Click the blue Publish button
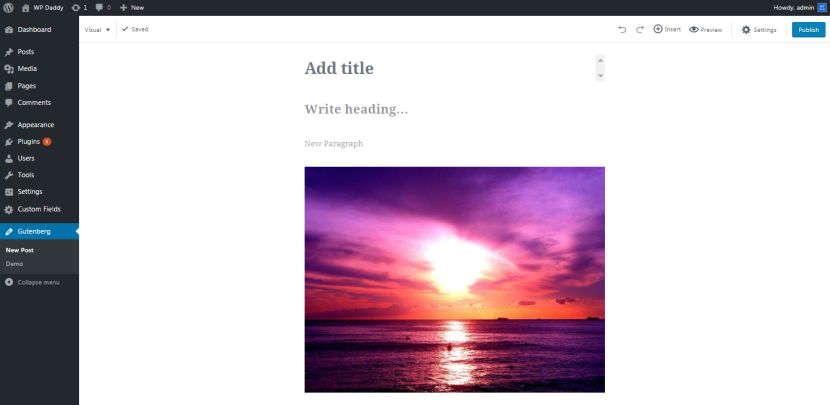This screenshot has width=830, height=405. [808, 30]
